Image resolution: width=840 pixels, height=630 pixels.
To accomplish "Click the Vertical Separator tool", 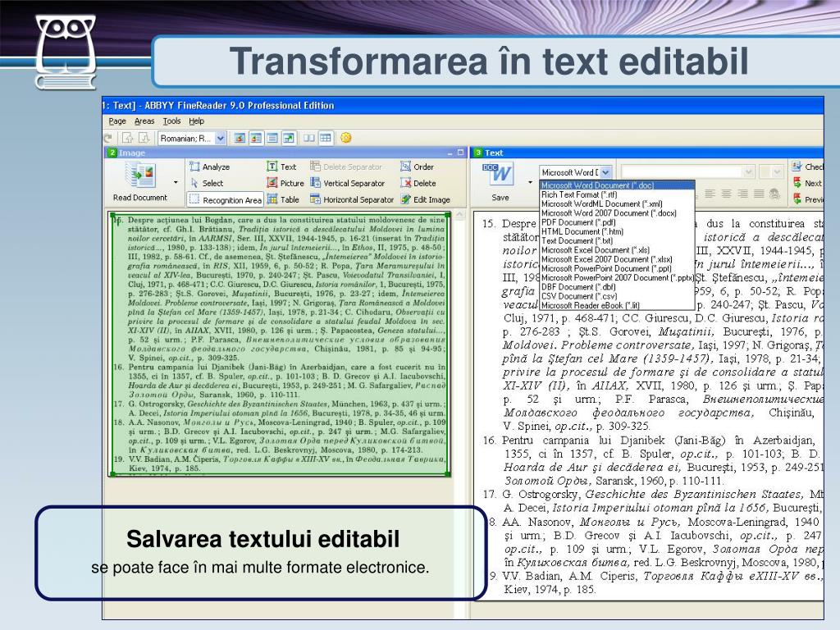I will pyautogui.click(x=347, y=183).
